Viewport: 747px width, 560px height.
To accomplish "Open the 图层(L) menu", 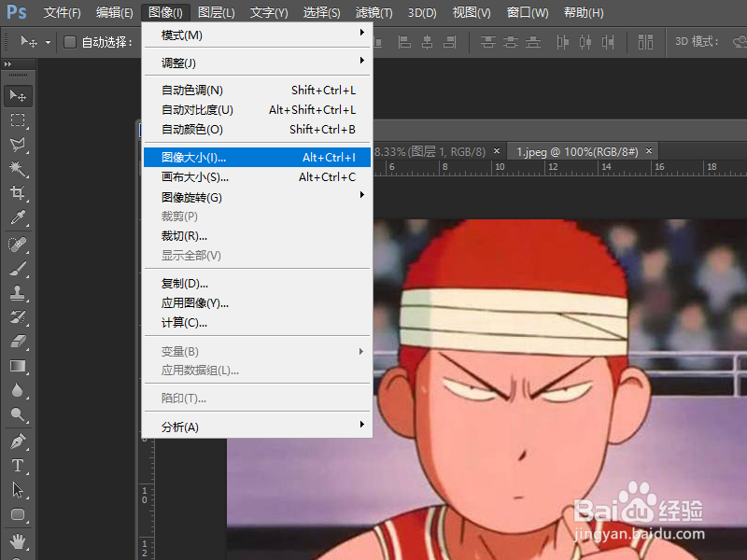I will click(x=217, y=12).
